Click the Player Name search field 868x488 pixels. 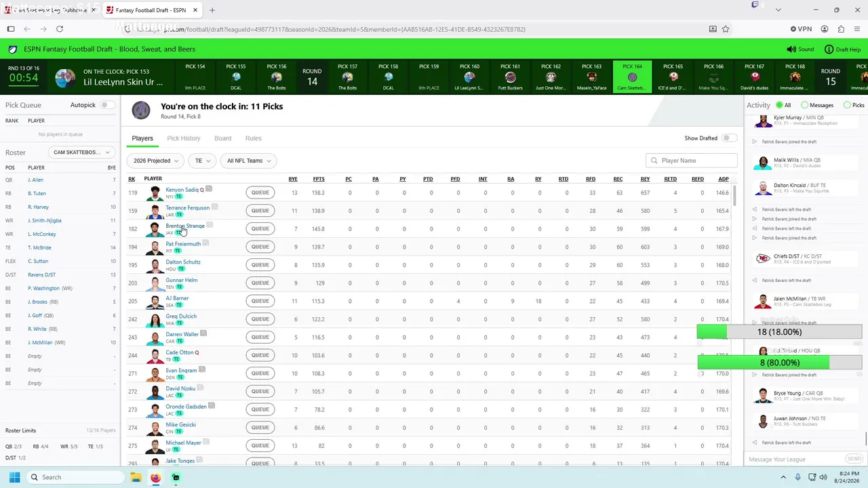[692, 161]
